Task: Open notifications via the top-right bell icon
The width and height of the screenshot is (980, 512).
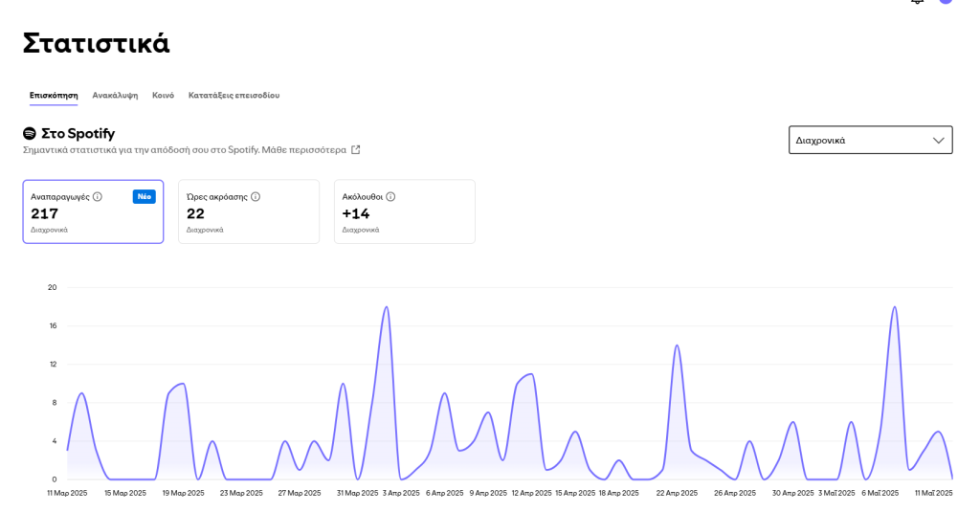Action: click(x=917, y=2)
